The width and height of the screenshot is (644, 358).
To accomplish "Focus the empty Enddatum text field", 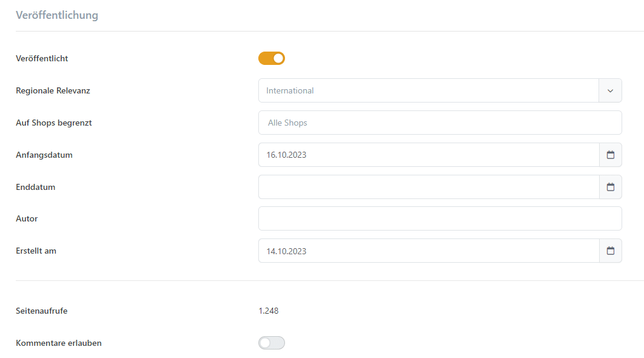I will pyautogui.click(x=428, y=187).
